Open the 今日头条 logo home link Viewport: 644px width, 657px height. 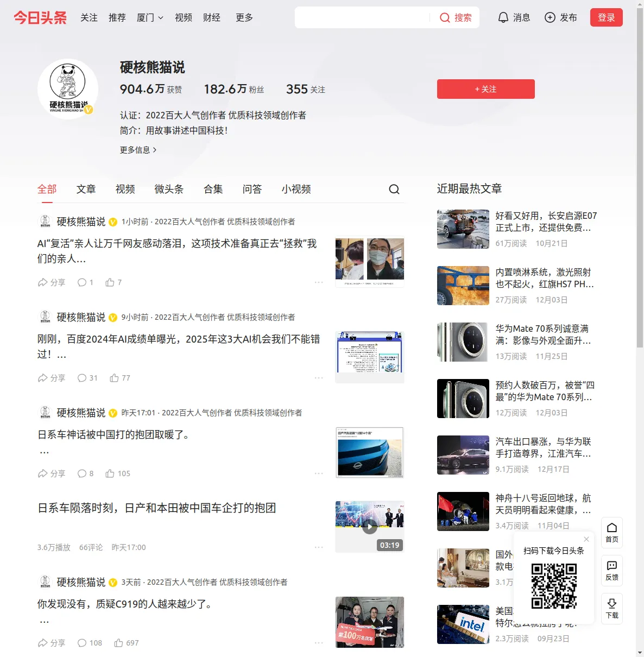(x=40, y=17)
